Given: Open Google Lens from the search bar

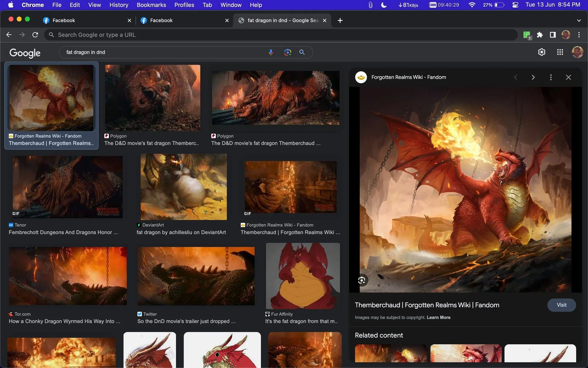Looking at the screenshot, I should [287, 52].
